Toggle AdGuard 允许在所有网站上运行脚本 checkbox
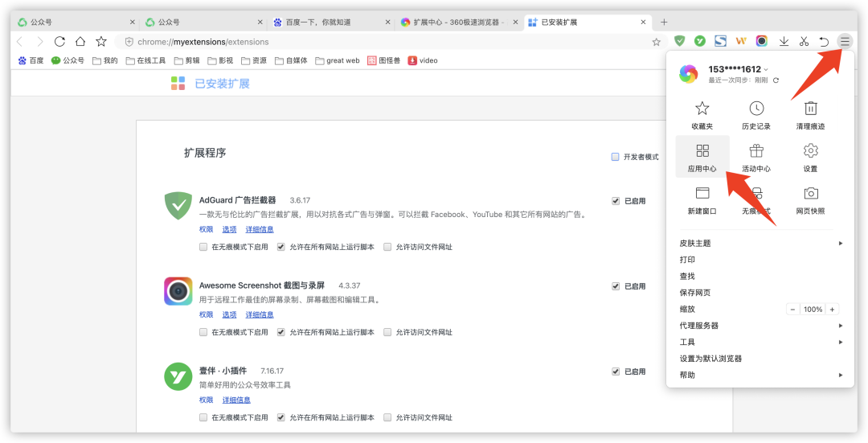 (281, 247)
